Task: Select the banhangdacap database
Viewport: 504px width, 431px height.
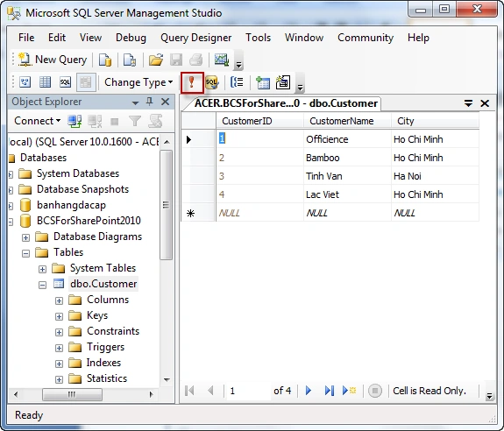Action: click(71, 205)
